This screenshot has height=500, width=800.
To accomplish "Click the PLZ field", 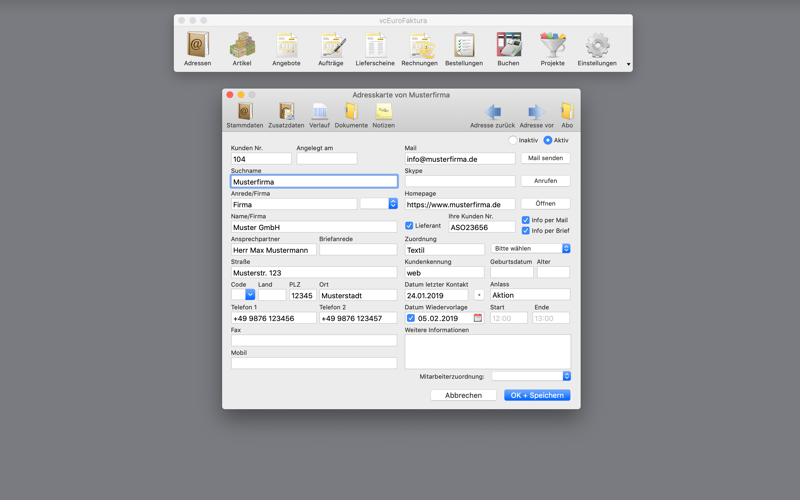I will 303,295.
